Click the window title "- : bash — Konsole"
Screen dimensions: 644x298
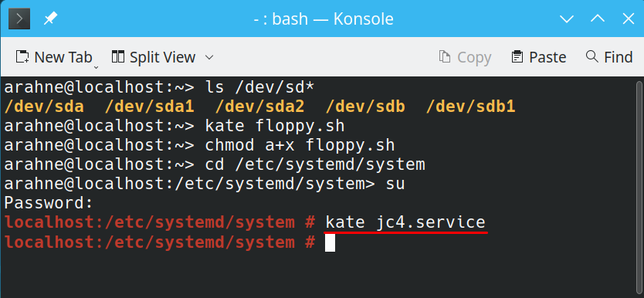(324, 19)
